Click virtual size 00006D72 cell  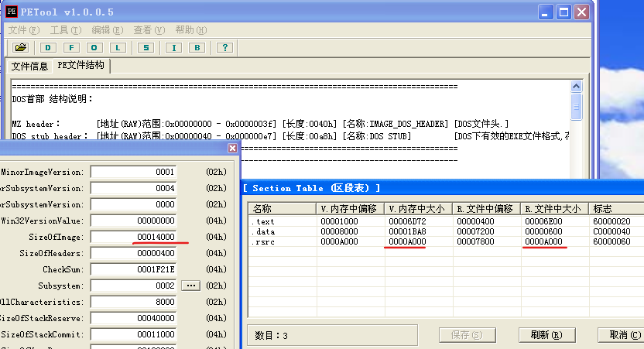[x=407, y=221]
